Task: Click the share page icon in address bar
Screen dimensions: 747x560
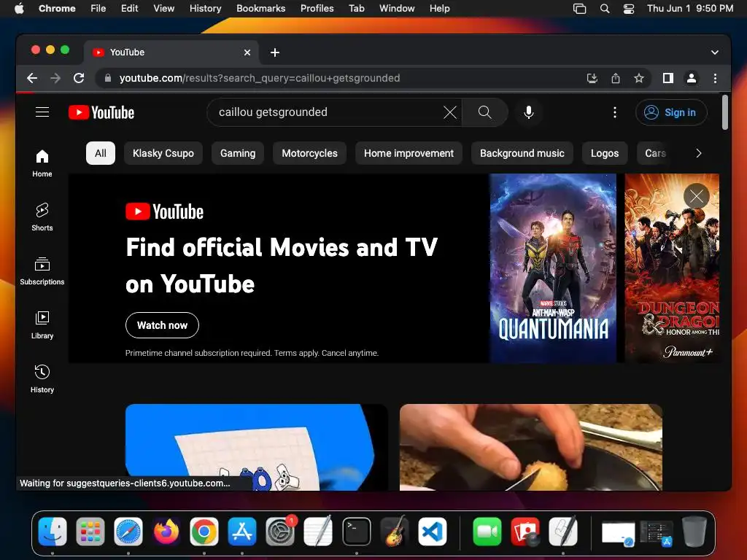Action: pyautogui.click(x=616, y=78)
